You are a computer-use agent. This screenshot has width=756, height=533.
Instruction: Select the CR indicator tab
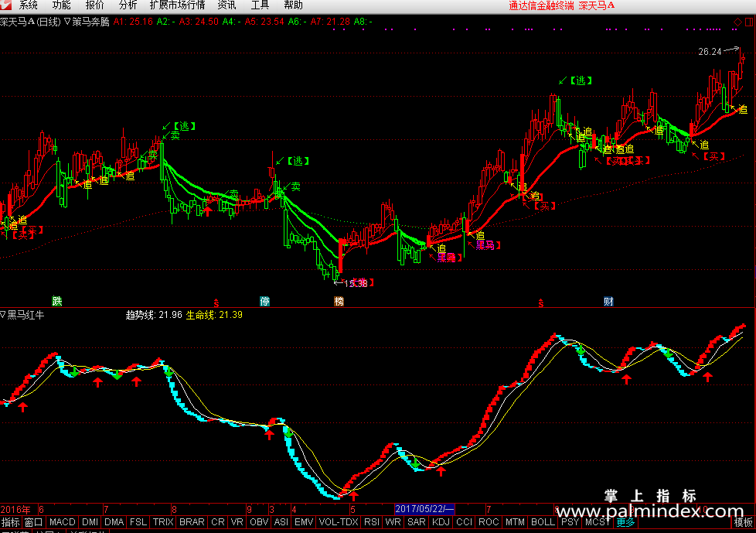[218, 522]
